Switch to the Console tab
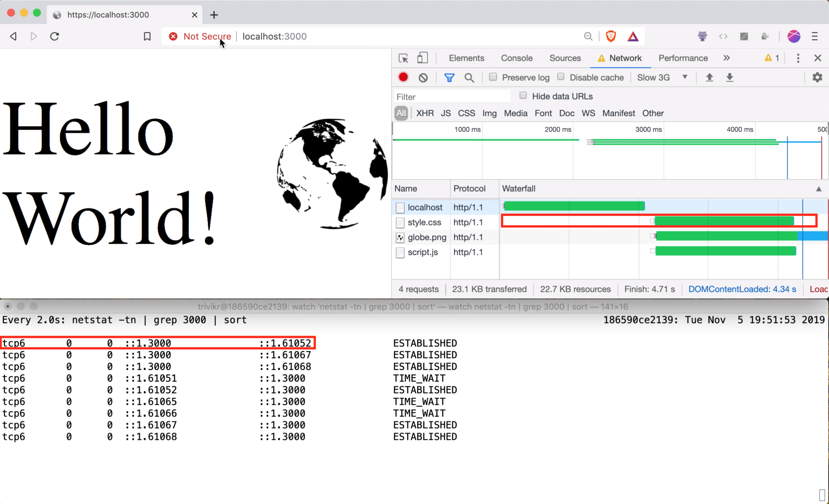 point(516,58)
